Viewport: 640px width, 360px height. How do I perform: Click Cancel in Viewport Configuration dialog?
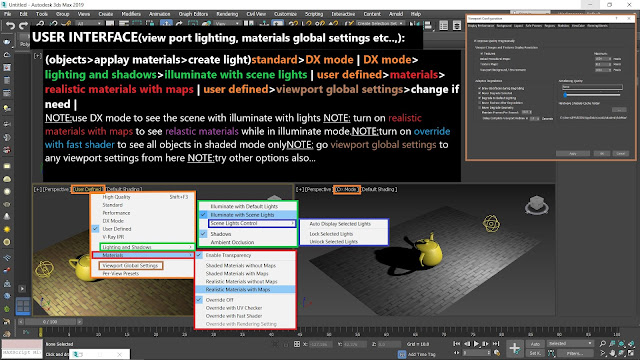point(620,153)
